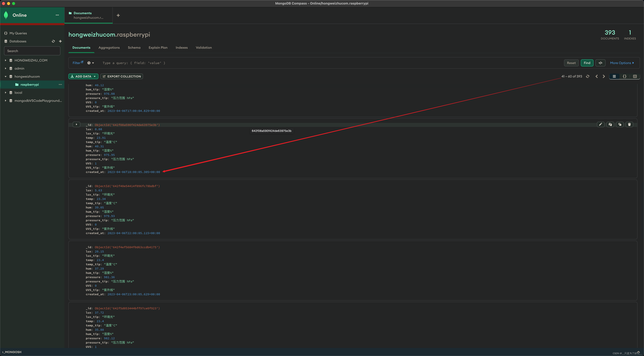Screen dimensions: 644x356
Task: Switch to list view
Action: pos(614,76)
